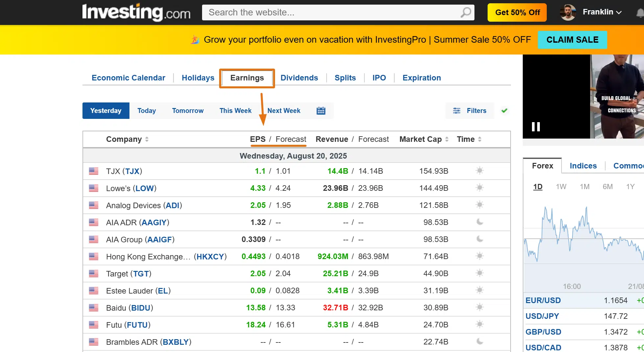This screenshot has width=644, height=352.
Task: Select the Forex widget tab
Action: pos(542,166)
